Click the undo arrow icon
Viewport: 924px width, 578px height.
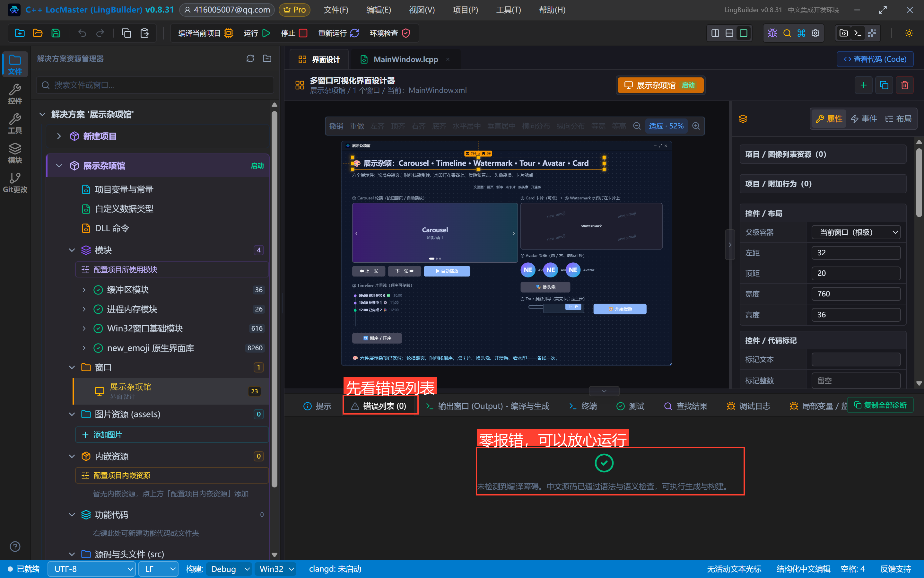[82, 33]
